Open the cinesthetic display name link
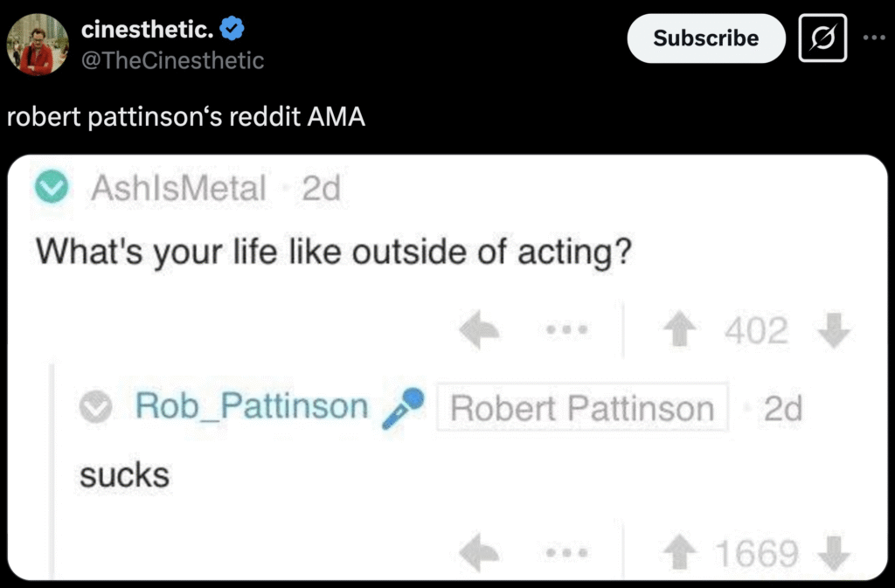This screenshot has width=895, height=588. [x=147, y=31]
